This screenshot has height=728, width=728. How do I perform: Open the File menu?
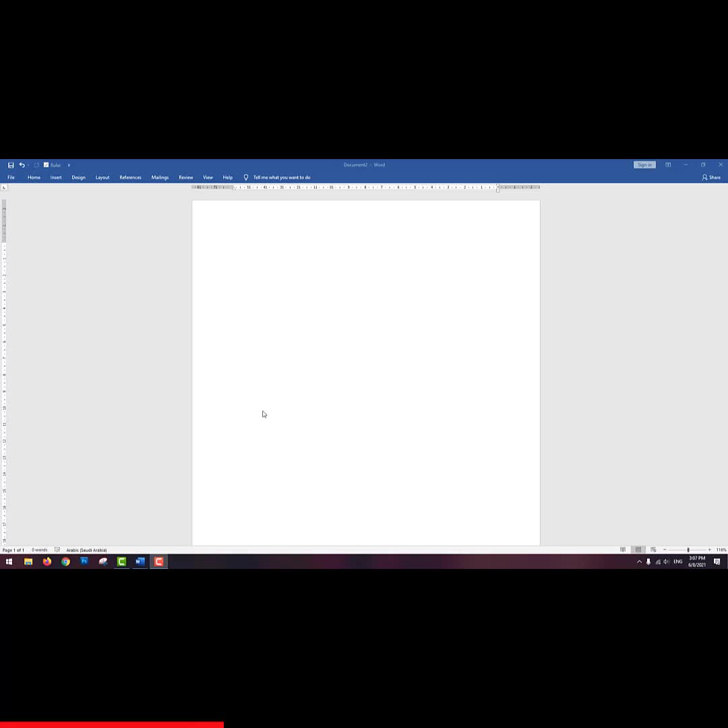(11, 177)
